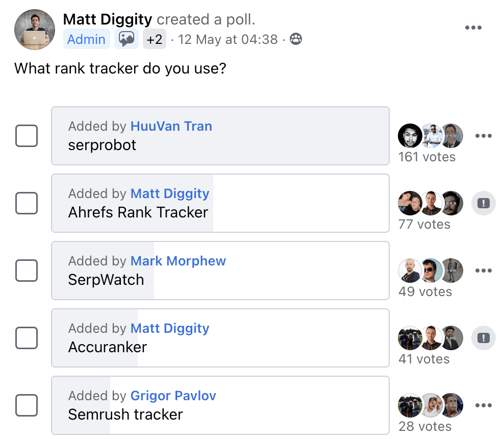Open Matt Diggity's profile link
This screenshot has width=504, height=439.
[107, 19]
